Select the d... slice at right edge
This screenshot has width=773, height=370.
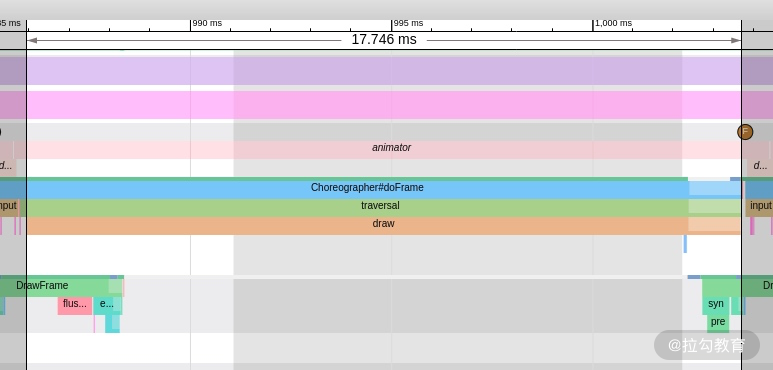coord(760,167)
